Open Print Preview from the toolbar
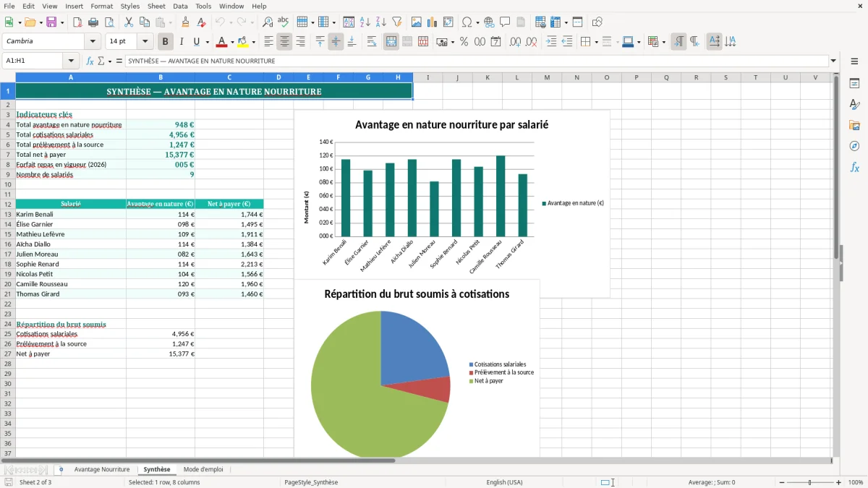The image size is (868, 488). tap(109, 22)
